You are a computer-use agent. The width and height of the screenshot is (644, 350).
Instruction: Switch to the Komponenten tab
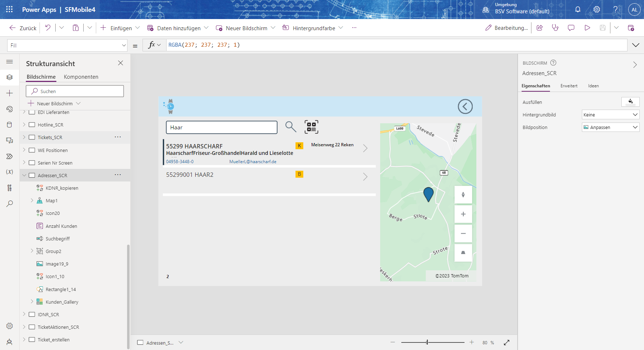(x=81, y=77)
